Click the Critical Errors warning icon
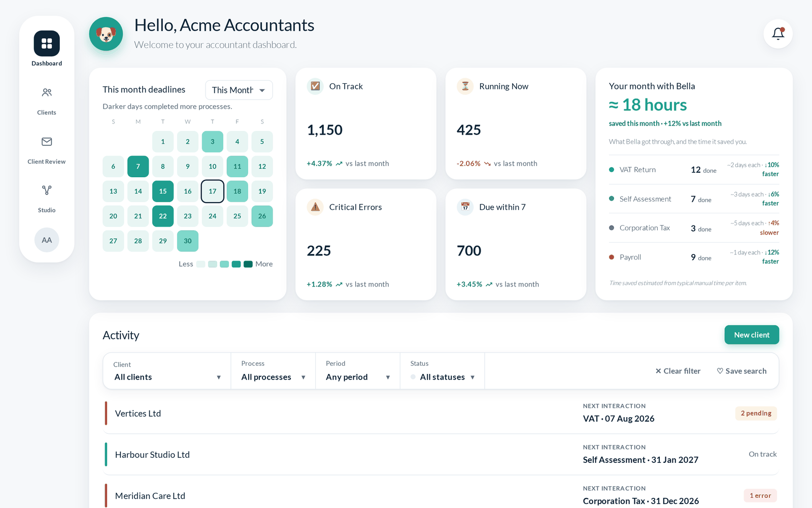Viewport: 812px width, 508px height. pos(315,207)
